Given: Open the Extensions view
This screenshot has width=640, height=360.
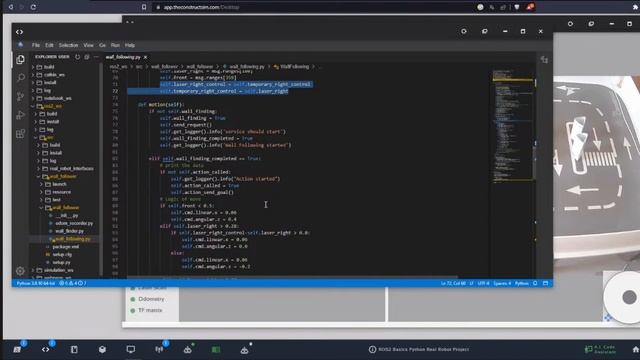Looking at the screenshot, I should coord(20,133).
